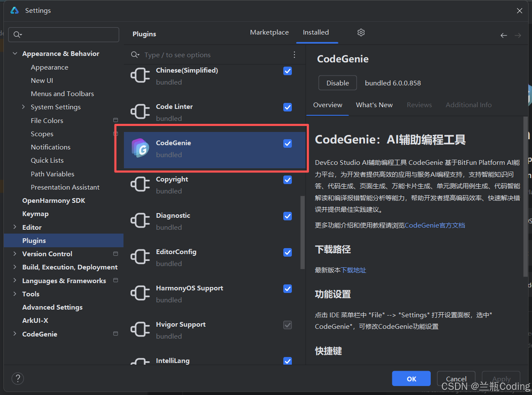Click the Diagnostic plugin plug icon

tap(140, 221)
